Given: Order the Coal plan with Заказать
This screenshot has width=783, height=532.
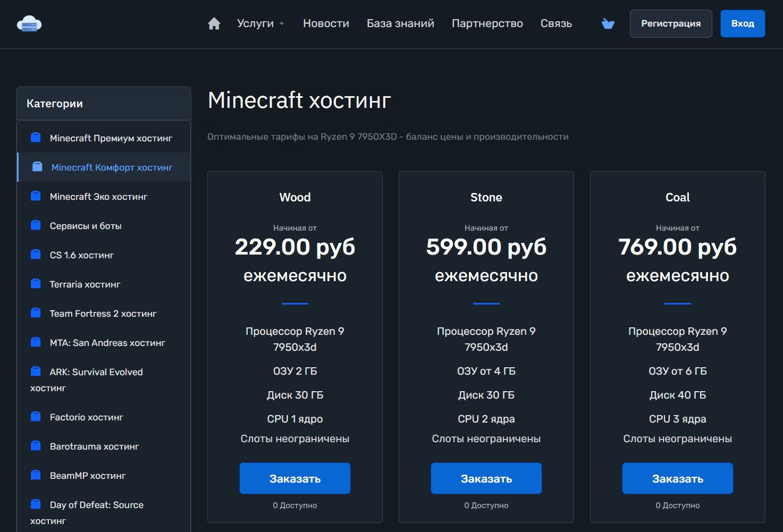Looking at the screenshot, I should 678,478.
